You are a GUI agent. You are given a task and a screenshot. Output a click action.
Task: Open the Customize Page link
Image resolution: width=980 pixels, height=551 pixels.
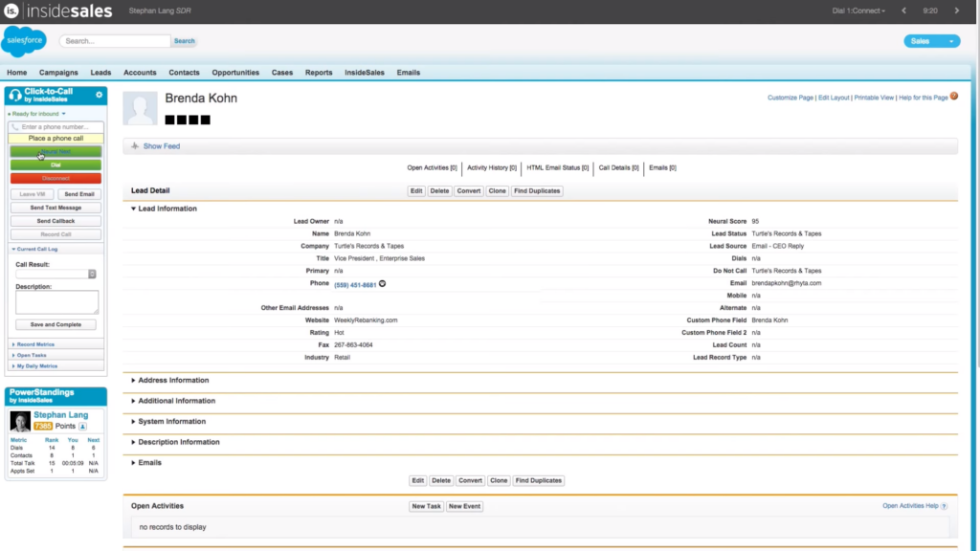coord(790,98)
